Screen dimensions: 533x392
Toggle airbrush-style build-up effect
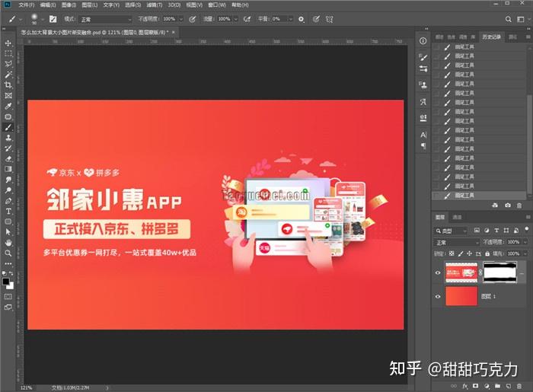point(247,19)
